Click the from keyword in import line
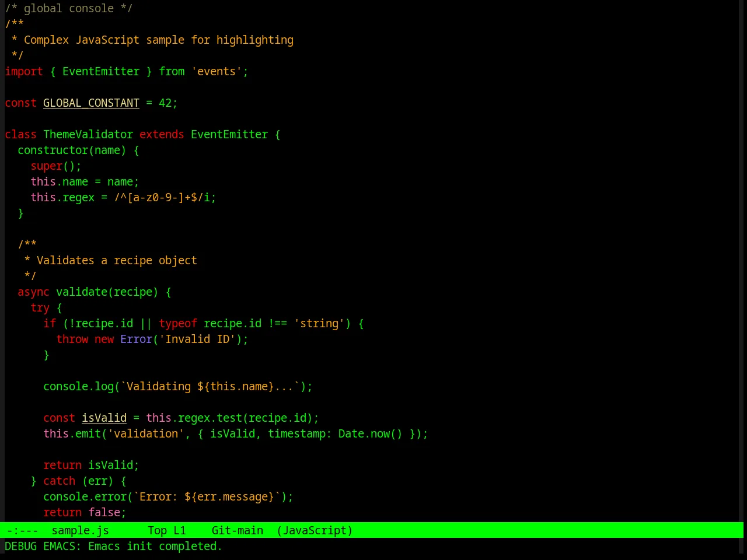747x560 pixels. coord(172,71)
